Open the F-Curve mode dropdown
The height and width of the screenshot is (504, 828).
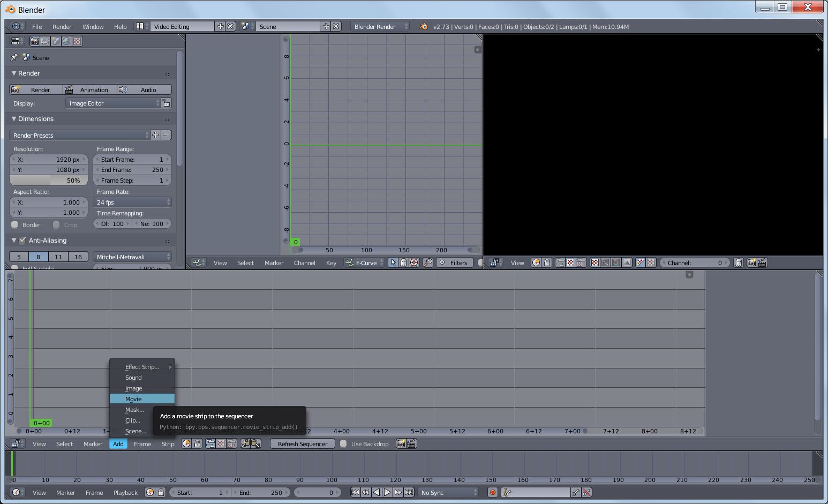[364, 262]
